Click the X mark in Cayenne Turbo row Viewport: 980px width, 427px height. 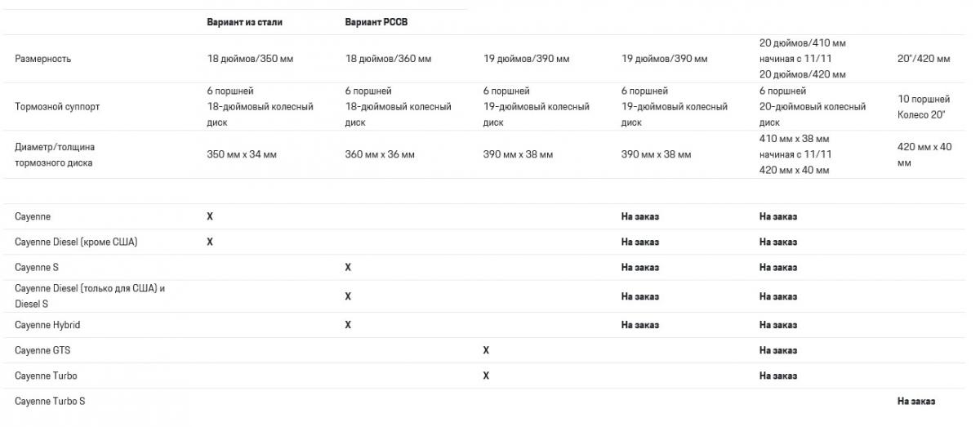(x=486, y=376)
